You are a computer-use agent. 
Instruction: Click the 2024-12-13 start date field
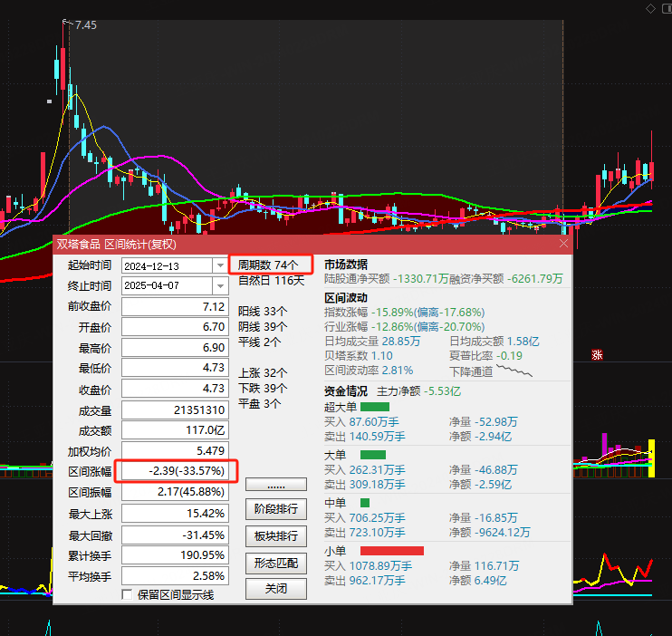[x=168, y=265]
